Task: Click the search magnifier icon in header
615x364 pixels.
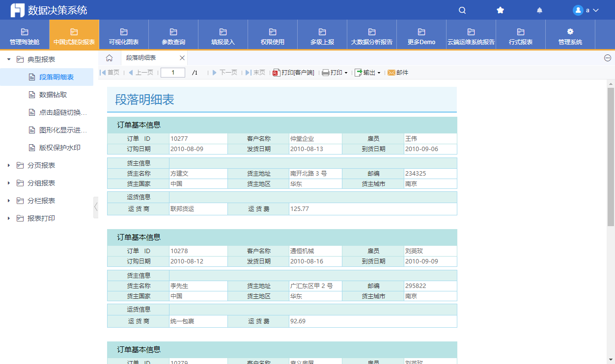Action: pos(462,10)
